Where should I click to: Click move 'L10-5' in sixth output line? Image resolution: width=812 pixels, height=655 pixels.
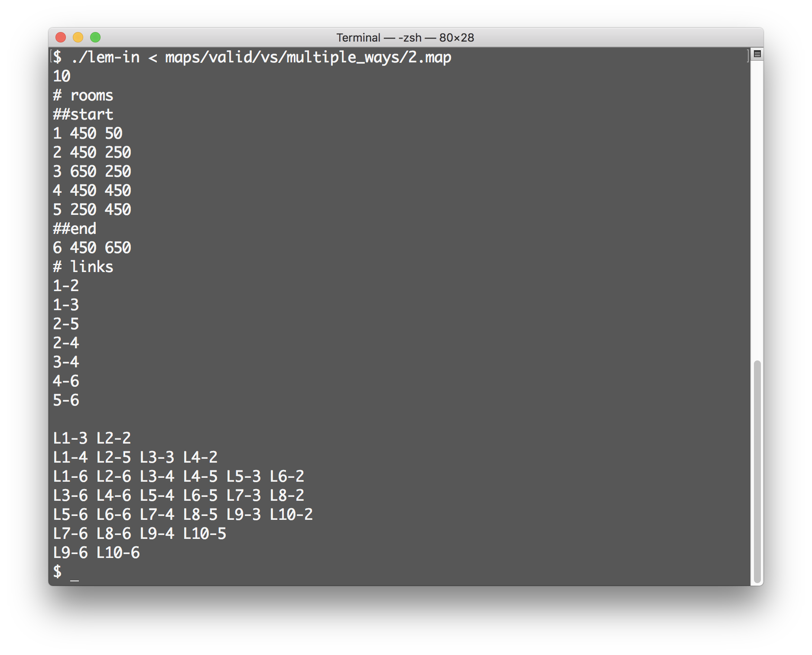pyautogui.click(x=205, y=534)
